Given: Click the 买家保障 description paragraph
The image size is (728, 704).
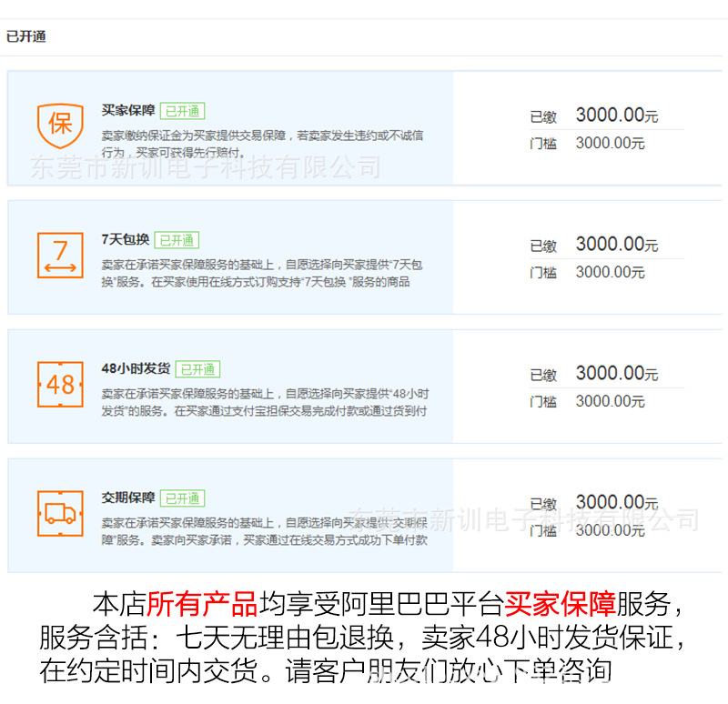Looking at the screenshot, I should point(262,144).
